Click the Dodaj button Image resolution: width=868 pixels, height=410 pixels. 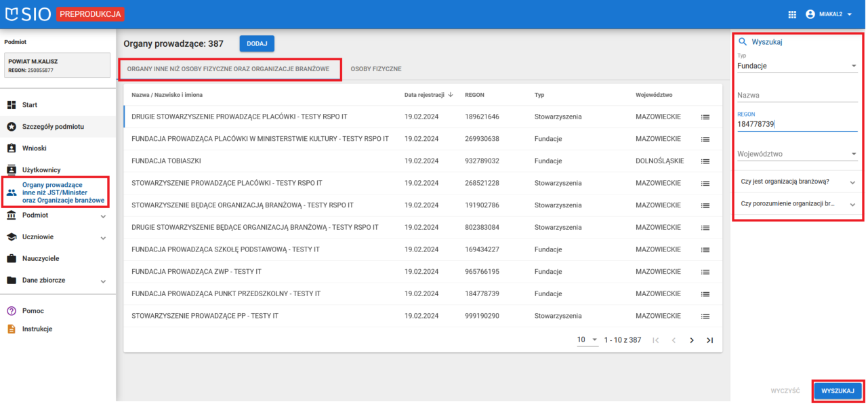point(256,43)
